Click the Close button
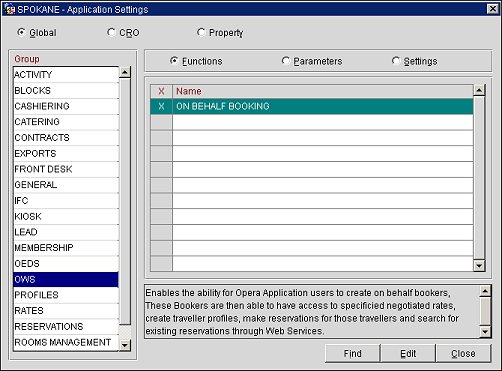The width and height of the screenshot is (502, 371). (463, 353)
